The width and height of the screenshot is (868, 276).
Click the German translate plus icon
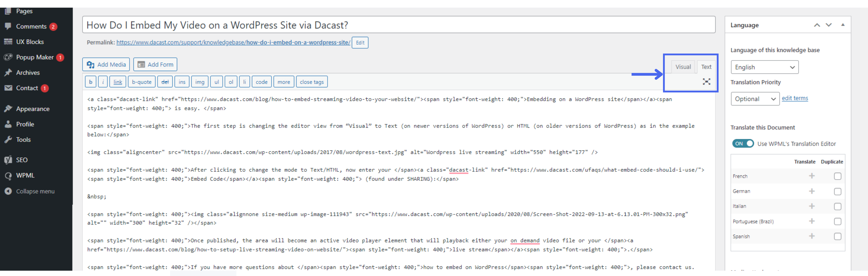[812, 191]
